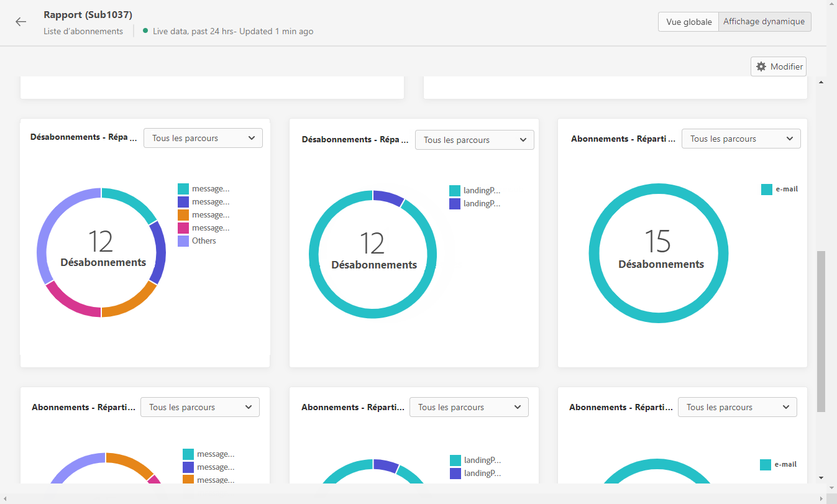The image size is (837, 504).
Task: Click teal message swatch in Abonnements card legend
Action: (188, 454)
